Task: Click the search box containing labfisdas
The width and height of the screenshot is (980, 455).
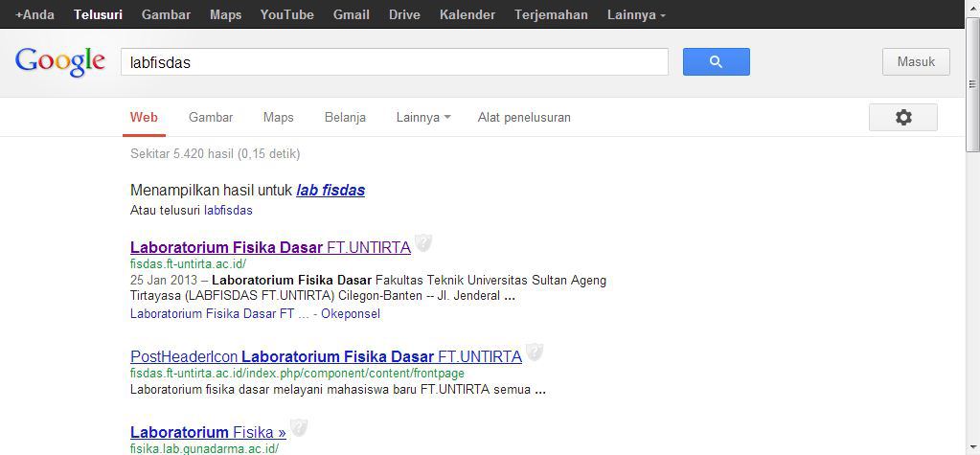Action: tap(395, 62)
